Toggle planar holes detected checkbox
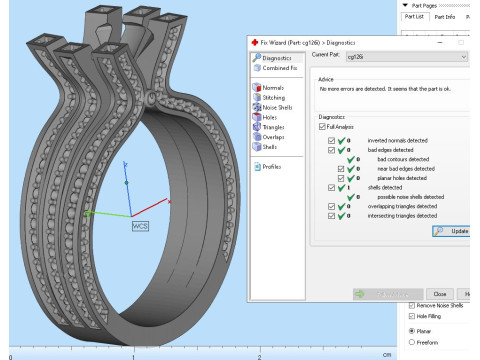 point(341,178)
